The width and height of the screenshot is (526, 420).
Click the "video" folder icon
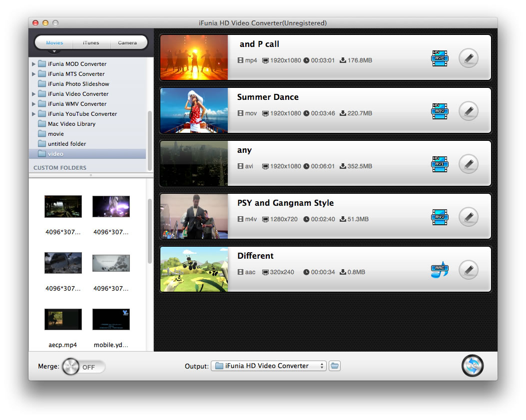click(42, 154)
